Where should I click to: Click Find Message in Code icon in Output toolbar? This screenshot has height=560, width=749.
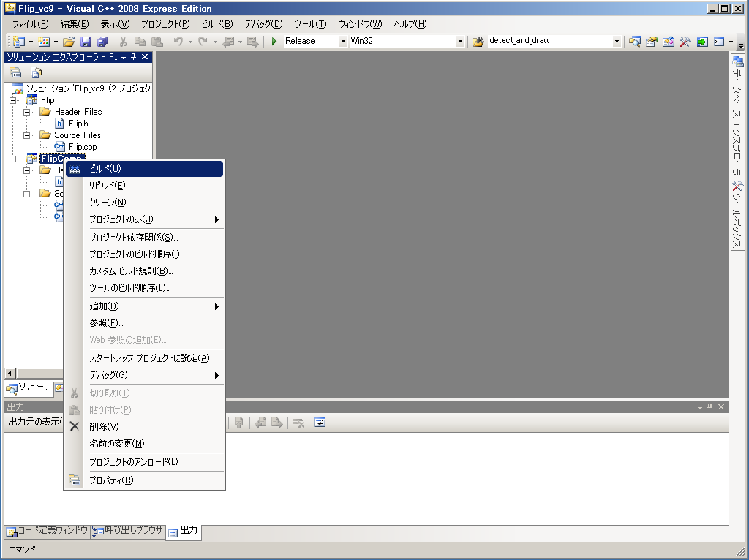pos(239,423)
